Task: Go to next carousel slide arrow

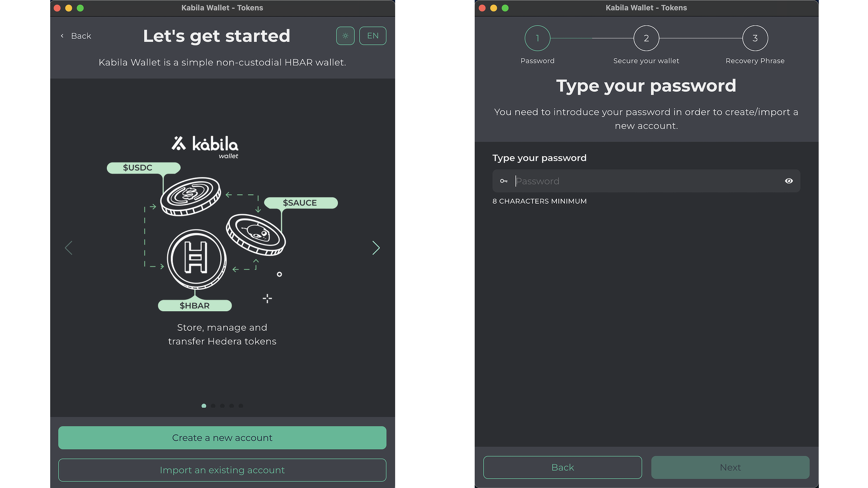Action: pos(376,248)
